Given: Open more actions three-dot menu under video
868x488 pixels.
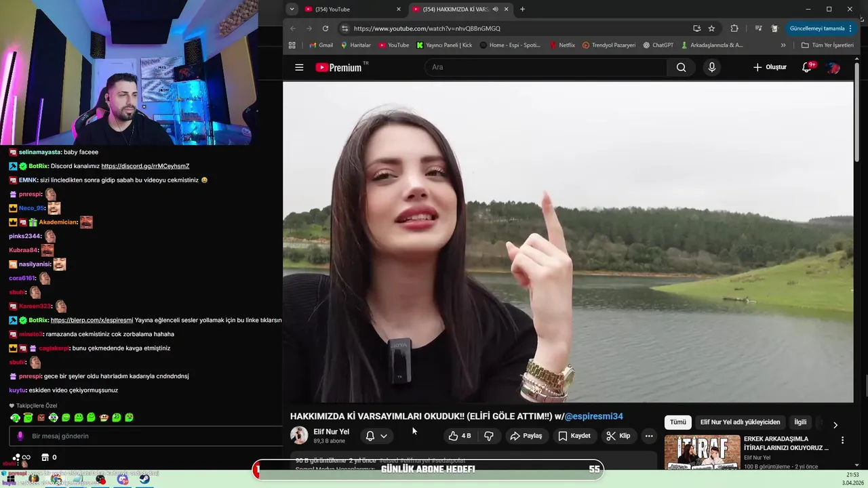Looking at the screenshot, I should 649,436.
